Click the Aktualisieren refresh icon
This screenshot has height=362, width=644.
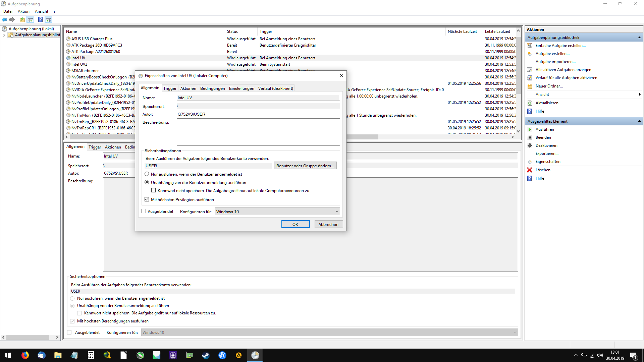[530, 103]
